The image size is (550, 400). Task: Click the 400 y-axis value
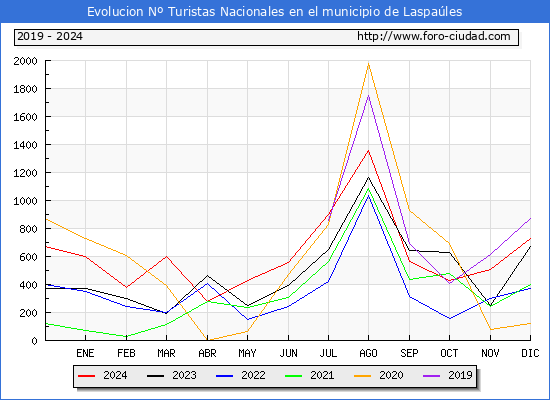click(x=28, y=285)
